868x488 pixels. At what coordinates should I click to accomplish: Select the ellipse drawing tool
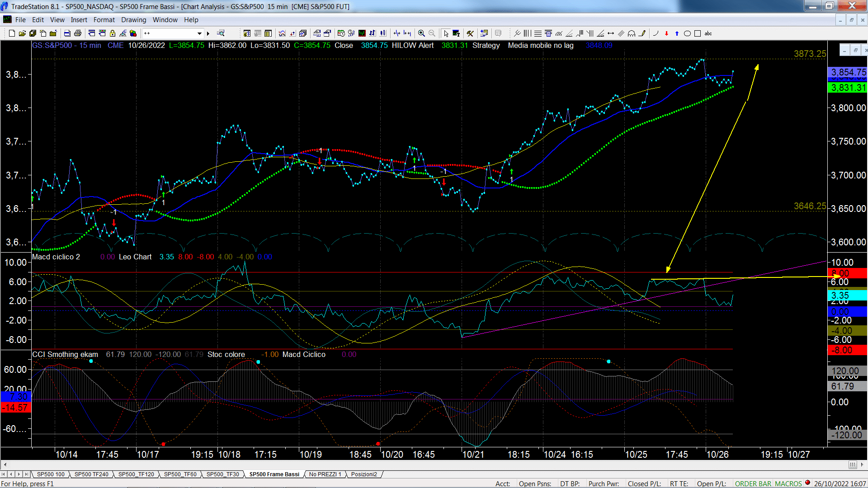pyautogui.click(x=687, y=33)
